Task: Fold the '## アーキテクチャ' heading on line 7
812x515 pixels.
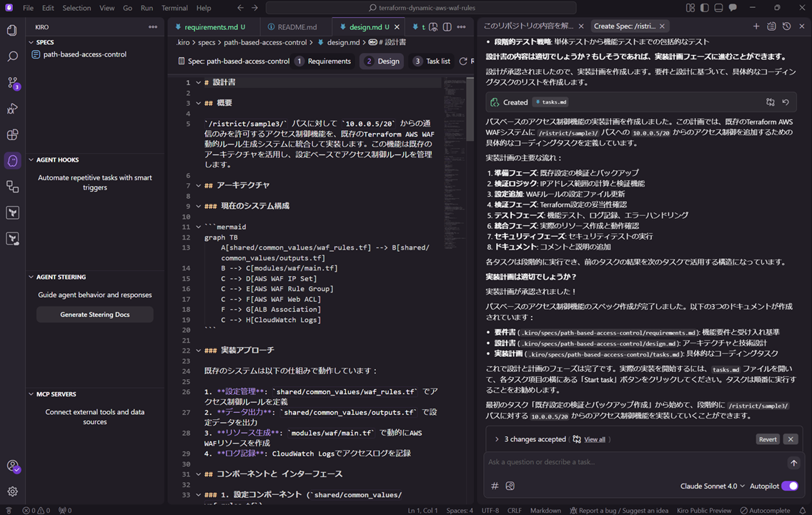Action: pos(198,185)
